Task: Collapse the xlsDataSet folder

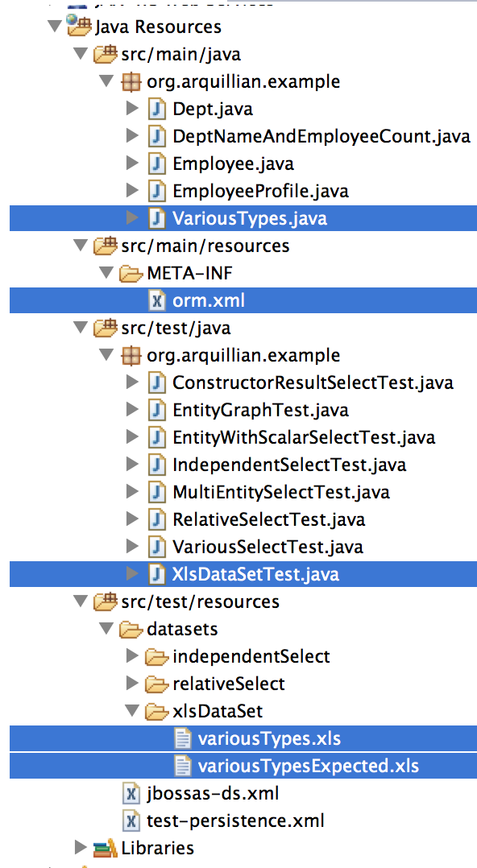Action: tap(132, 711)
